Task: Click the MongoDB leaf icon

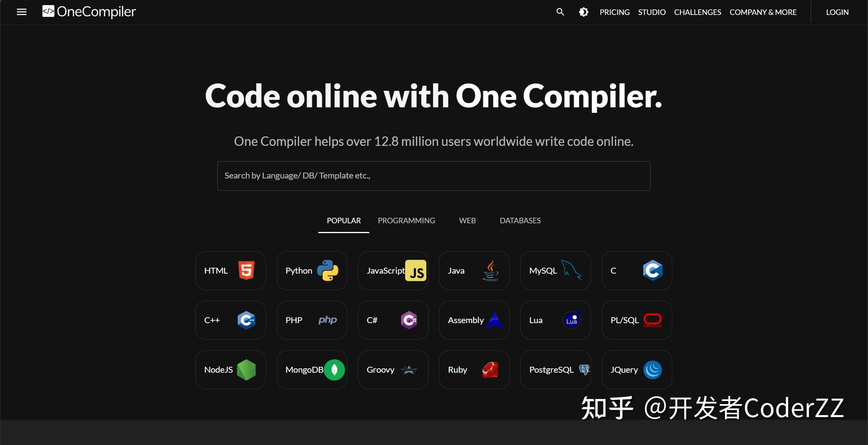Action: pyautogui.click(x=334, y=370)
